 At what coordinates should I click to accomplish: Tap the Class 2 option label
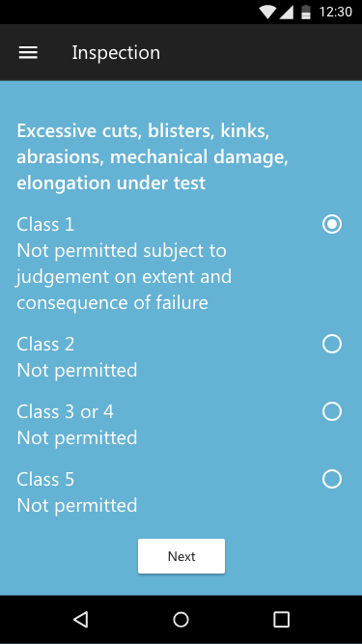coord(45,344)
